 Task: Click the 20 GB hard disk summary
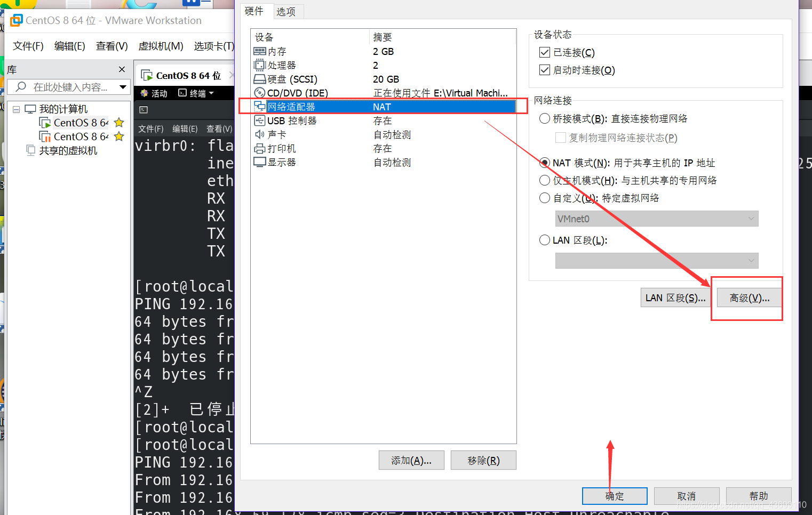[386, 79]
